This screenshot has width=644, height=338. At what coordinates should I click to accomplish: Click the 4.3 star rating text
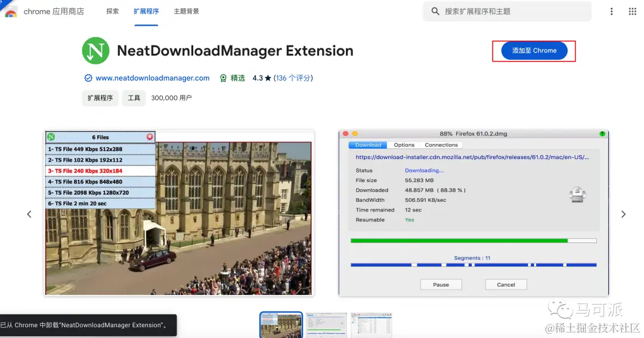(262, 78)
